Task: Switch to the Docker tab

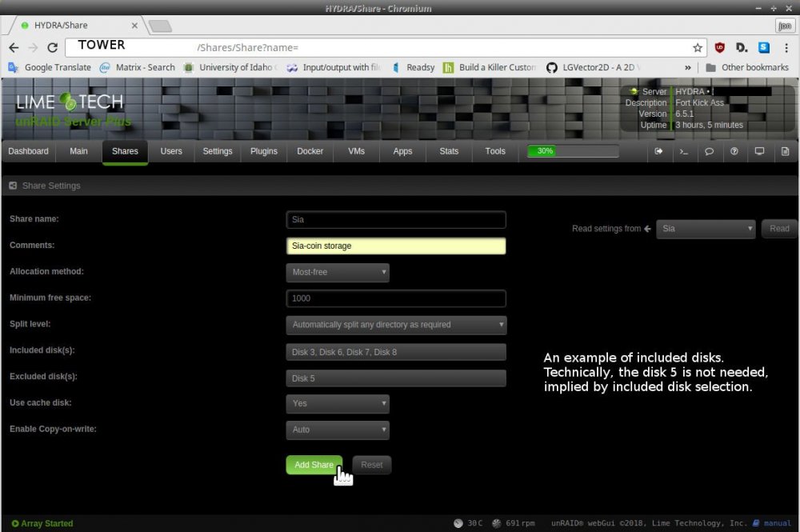Action: 310,151
